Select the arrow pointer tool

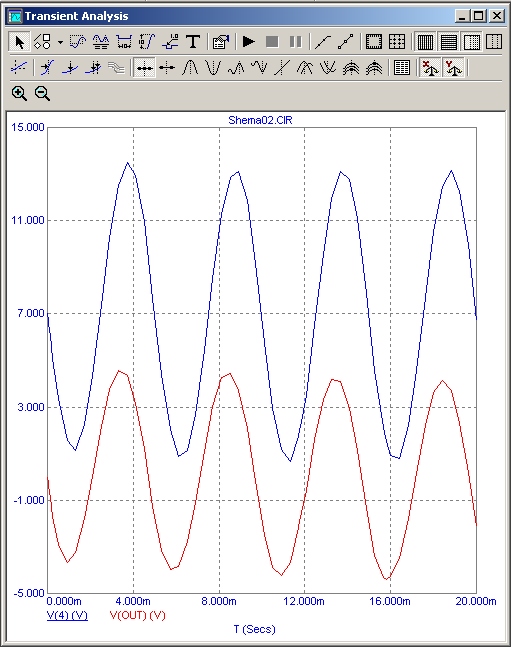tap(19, 42)
